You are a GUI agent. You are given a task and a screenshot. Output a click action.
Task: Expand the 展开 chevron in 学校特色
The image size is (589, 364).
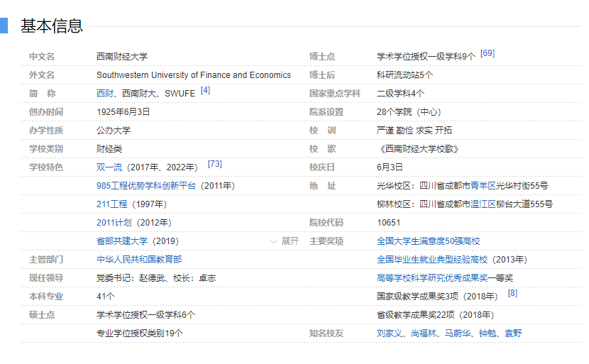pyautogui.click(x=285, y=241)
